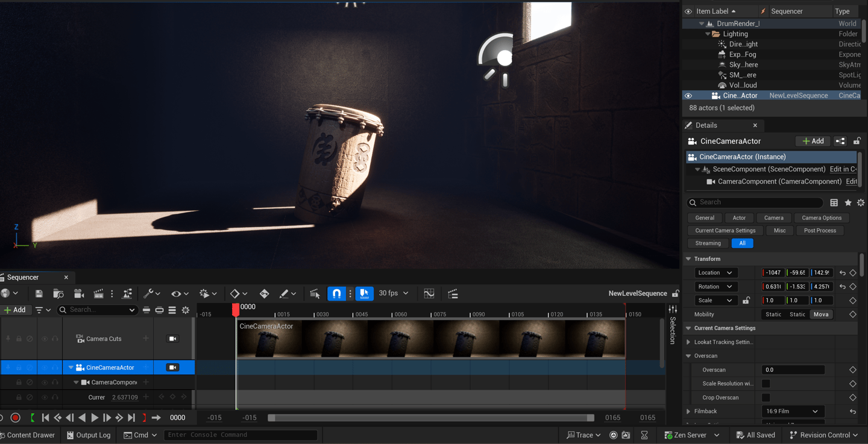Click the Render Movie clapperboard icon

98,294
